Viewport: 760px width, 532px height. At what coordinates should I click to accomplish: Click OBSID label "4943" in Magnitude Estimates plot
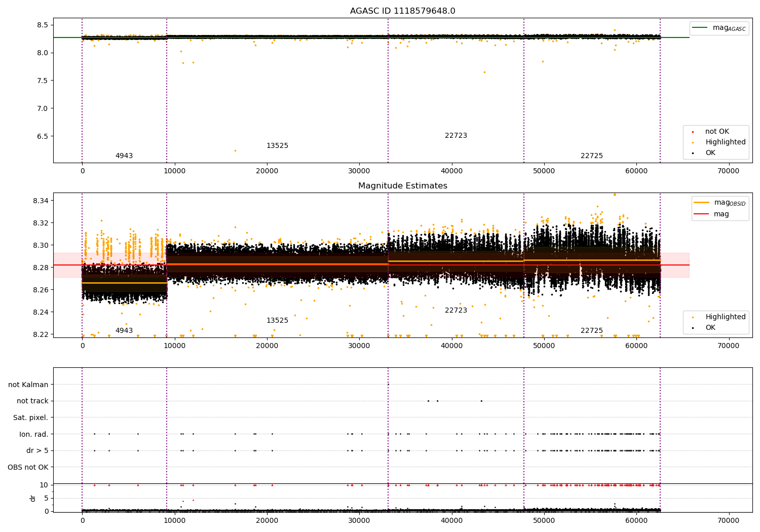124,331
